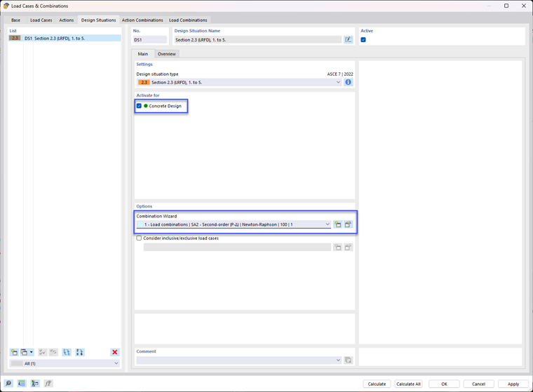Screen dimensions: 533x392
Task: Open the All (1) filter dropdown
Action: click(x=65, y=363)
